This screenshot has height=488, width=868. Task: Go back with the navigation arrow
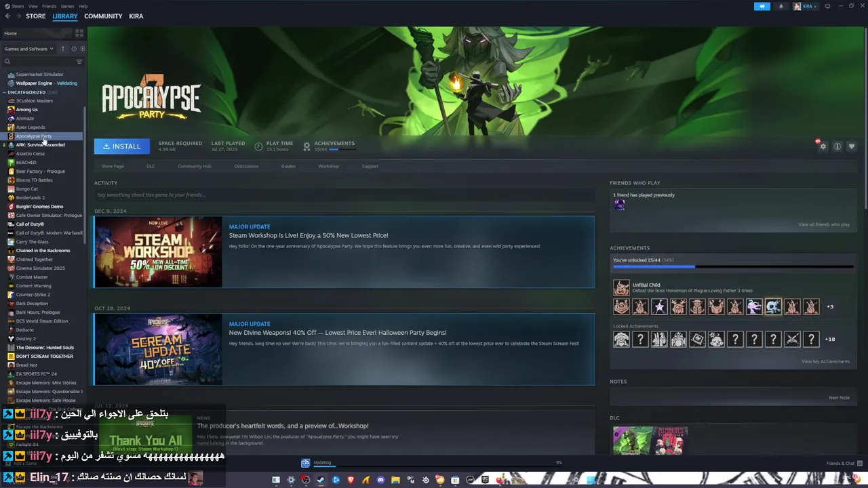[x=7, y=16]
